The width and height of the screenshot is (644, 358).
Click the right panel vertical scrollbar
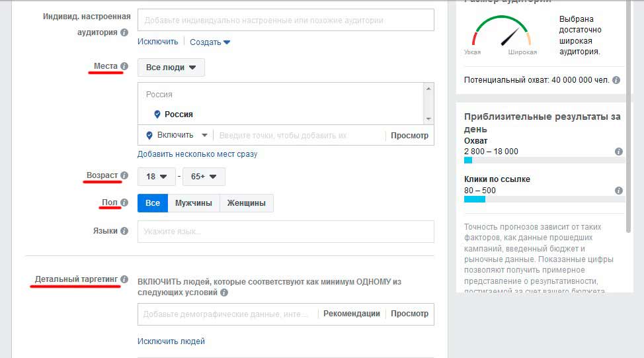tap(628, 116)
